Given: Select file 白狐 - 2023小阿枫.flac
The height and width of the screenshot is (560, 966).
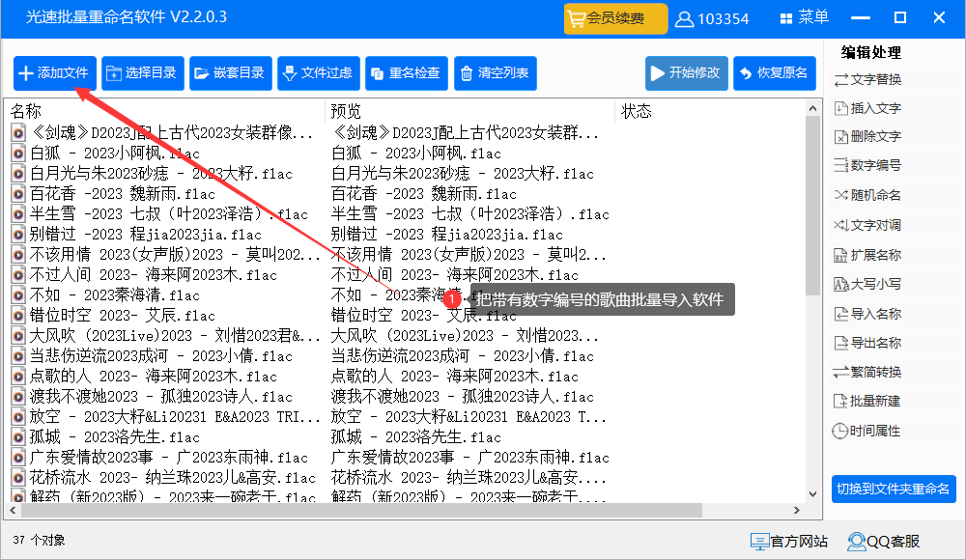Looking at the screenshot, I should coord(115,154).
